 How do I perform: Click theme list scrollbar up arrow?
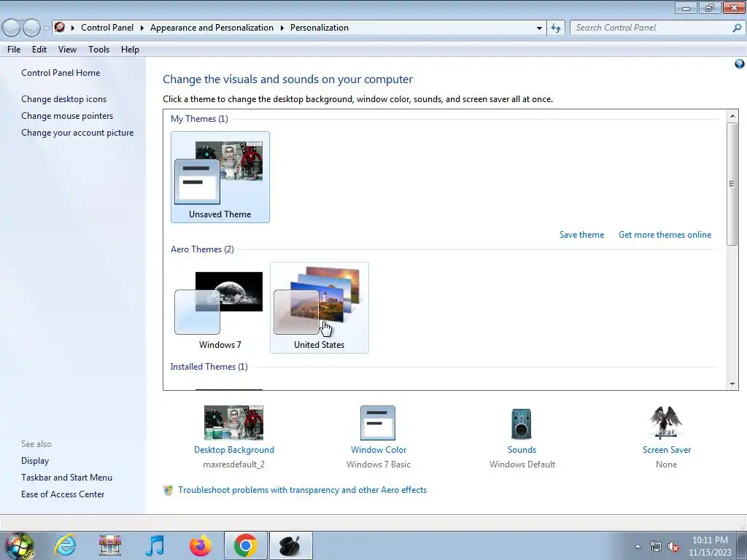click(732, 116)
